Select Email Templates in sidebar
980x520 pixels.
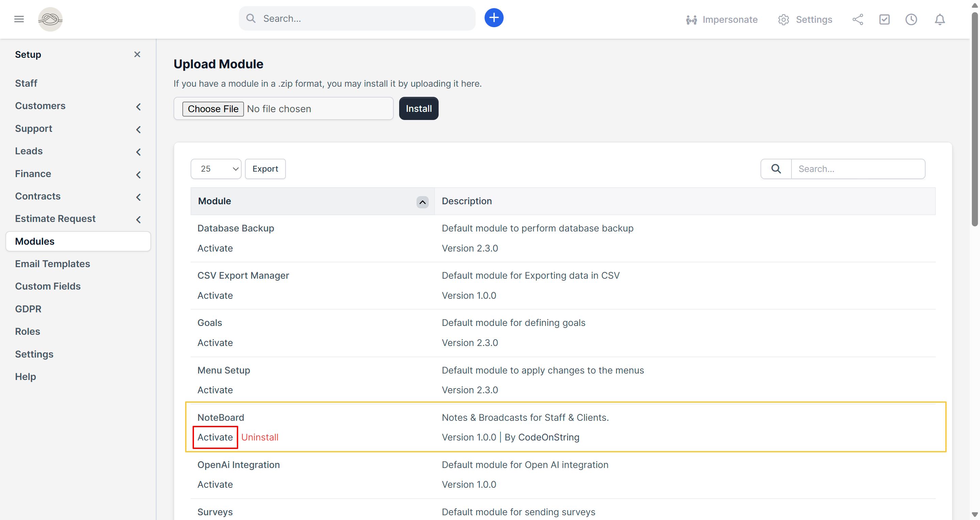[x=52, y=263]
